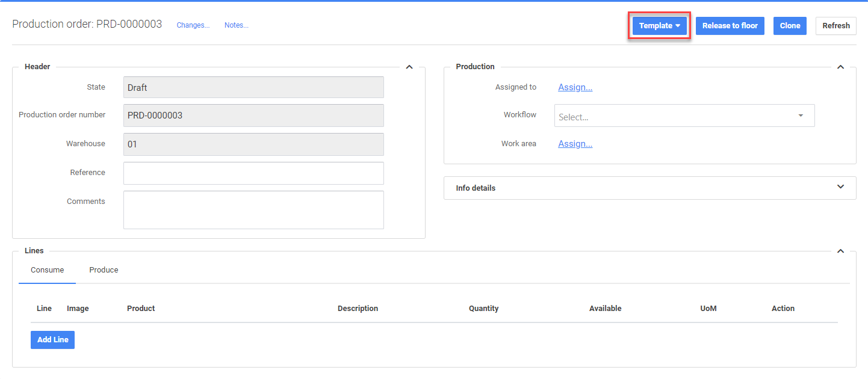
Task: Open the Workflow select dropdown
Action: (684, 116)
